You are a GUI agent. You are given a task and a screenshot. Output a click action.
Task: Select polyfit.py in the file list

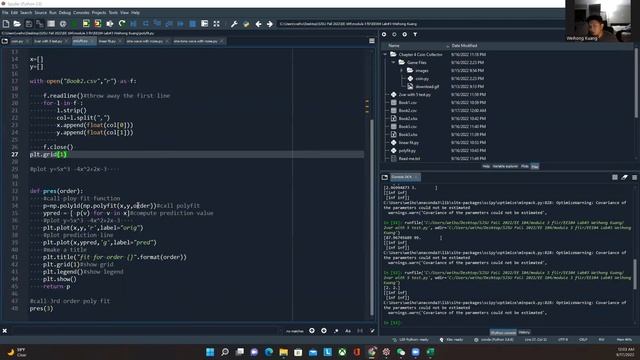coord(407,151)
